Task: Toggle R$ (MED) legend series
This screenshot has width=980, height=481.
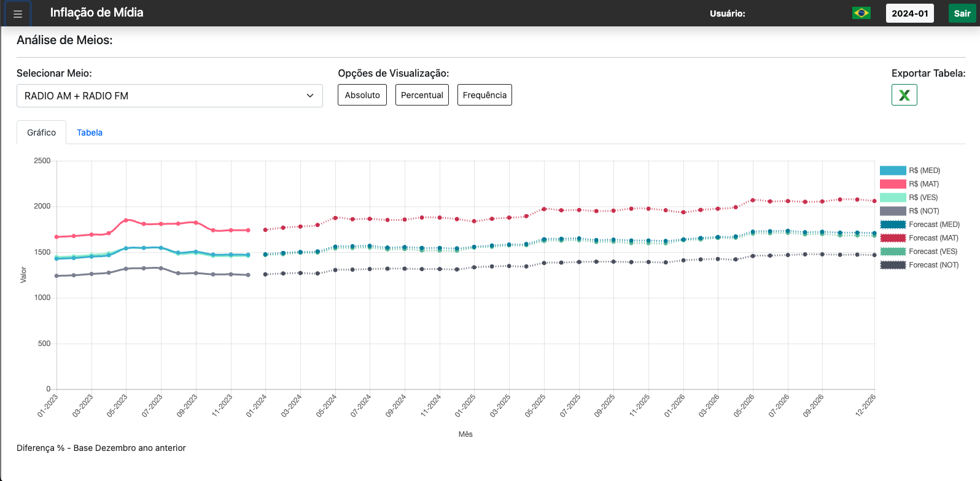Action: pos(910,171)
